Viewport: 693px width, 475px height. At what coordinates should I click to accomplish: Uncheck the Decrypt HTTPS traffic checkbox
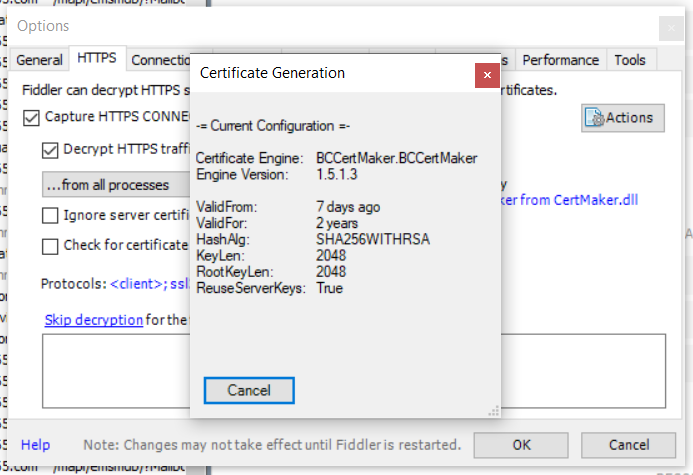point(50,150)
